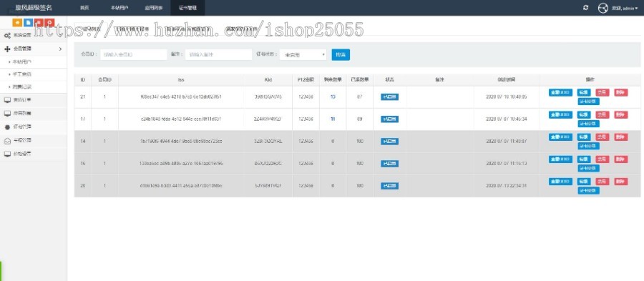Click the round user avatar icon
Image resolution: width=644 pixels, height=281 pixels.
(x=602, y=8)
